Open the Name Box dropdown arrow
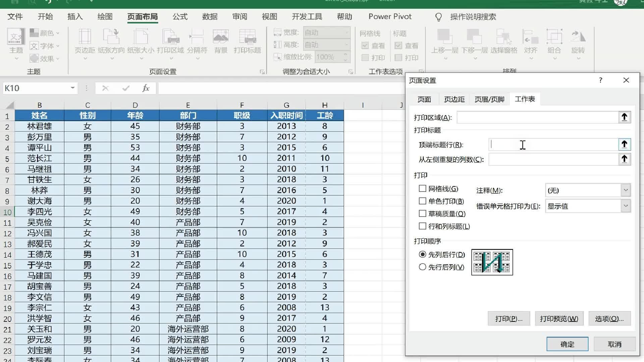 coord(72,88)
